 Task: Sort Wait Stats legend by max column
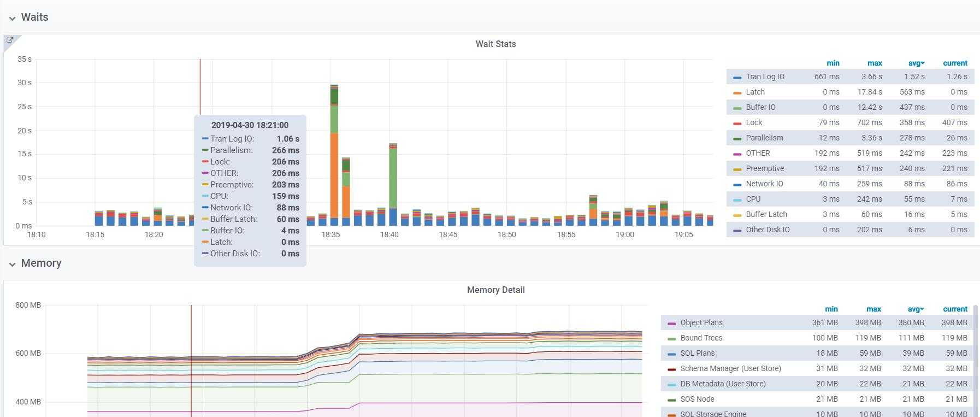[875, 63]
